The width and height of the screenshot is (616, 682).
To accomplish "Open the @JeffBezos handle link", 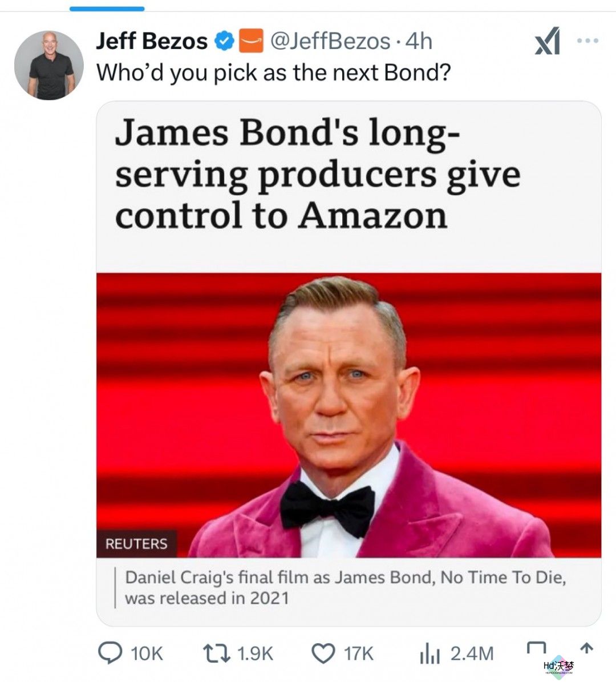I will click(330, 41).
